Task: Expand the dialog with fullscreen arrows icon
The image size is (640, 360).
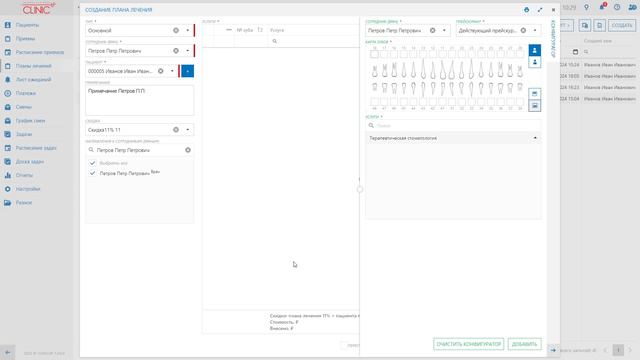Action: (x=540, y=10)
